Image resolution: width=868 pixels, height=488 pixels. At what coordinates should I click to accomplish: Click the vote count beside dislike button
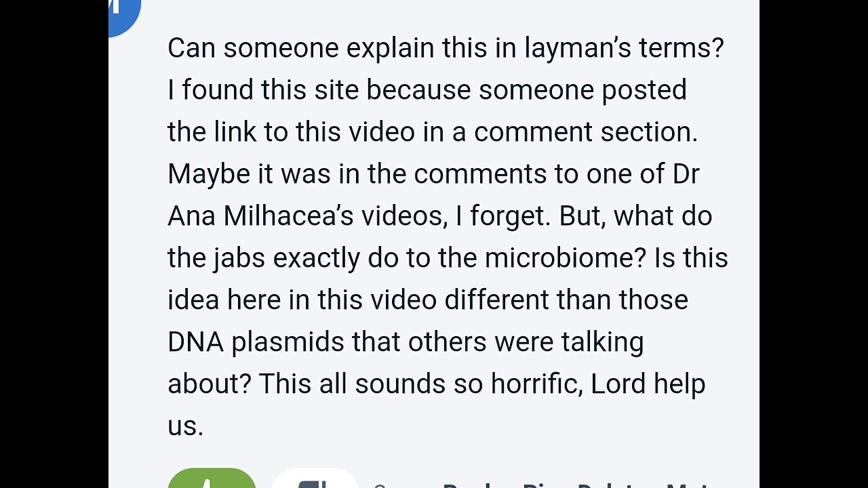tap(377, 484)
